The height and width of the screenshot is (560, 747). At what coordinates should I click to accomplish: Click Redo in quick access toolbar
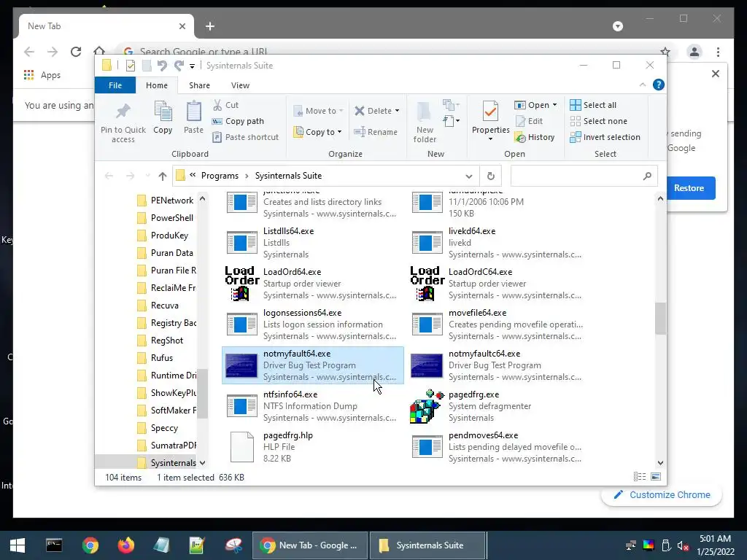[x=179, y=66]
